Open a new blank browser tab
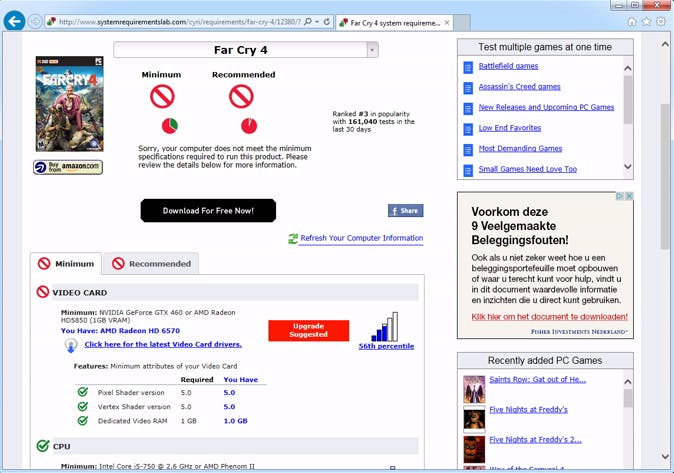The width and height of the screenshot is (674, 473). coord(462,23)
